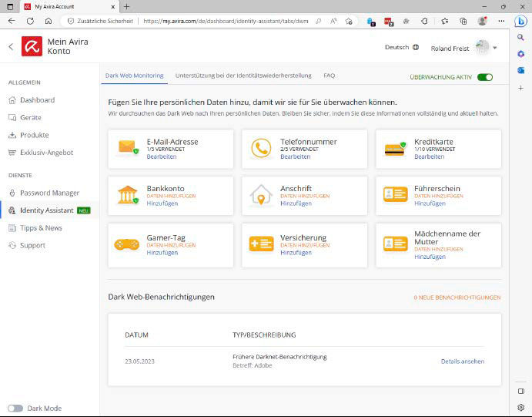Click the Führerschein ID card icon

click(x=395, y=194)
